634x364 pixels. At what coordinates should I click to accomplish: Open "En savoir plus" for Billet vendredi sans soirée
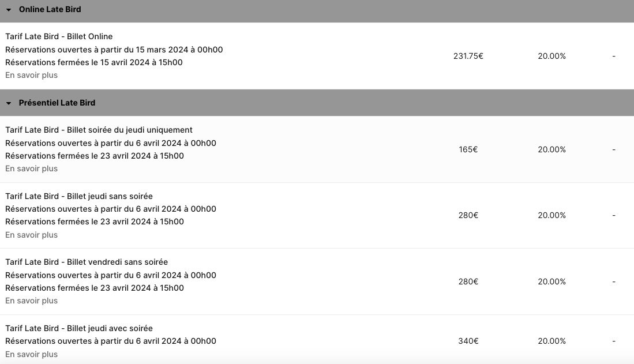coord(32,301)
